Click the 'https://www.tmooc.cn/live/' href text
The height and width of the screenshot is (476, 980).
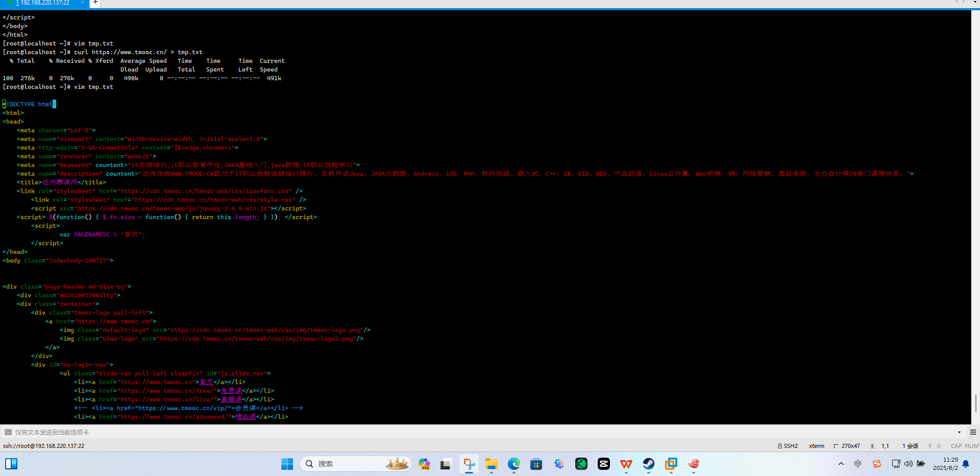pyautogui.click(x=166, y=399)
